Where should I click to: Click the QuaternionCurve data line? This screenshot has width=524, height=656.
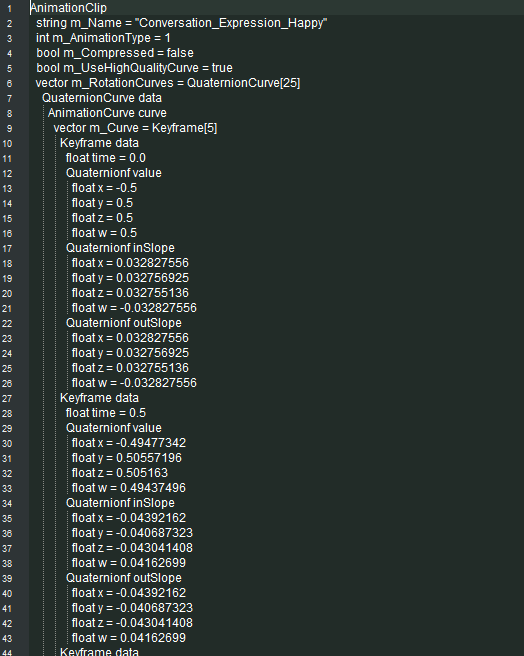coord(102,98)
